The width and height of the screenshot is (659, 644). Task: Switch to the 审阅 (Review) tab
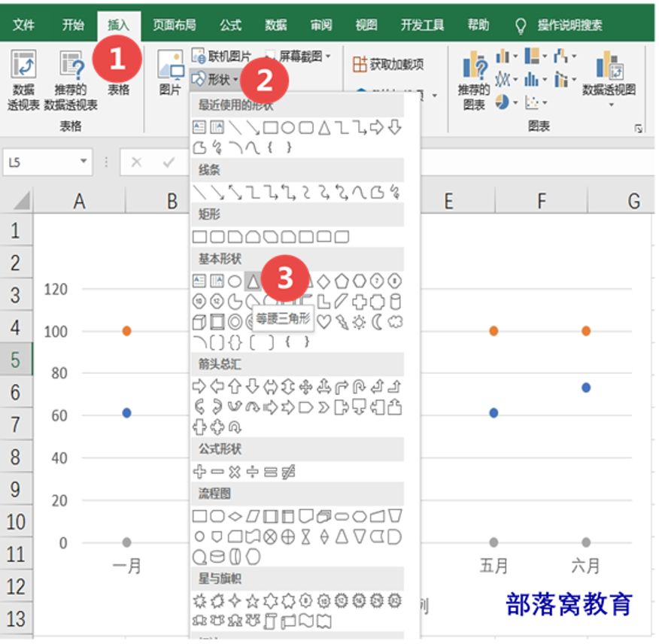pyautogui.click(x=321, y=26)
